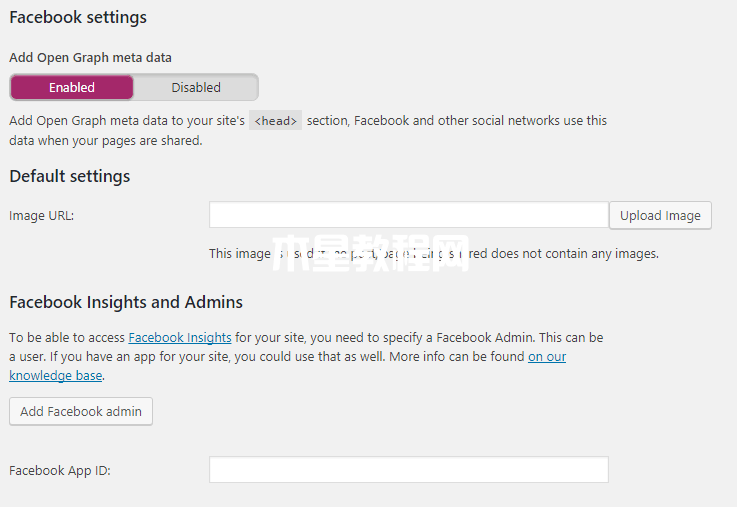Viewport: 737px width, 507px height.
Task: Click the "data when your pages are shared" text
Action: pos(106,140)
